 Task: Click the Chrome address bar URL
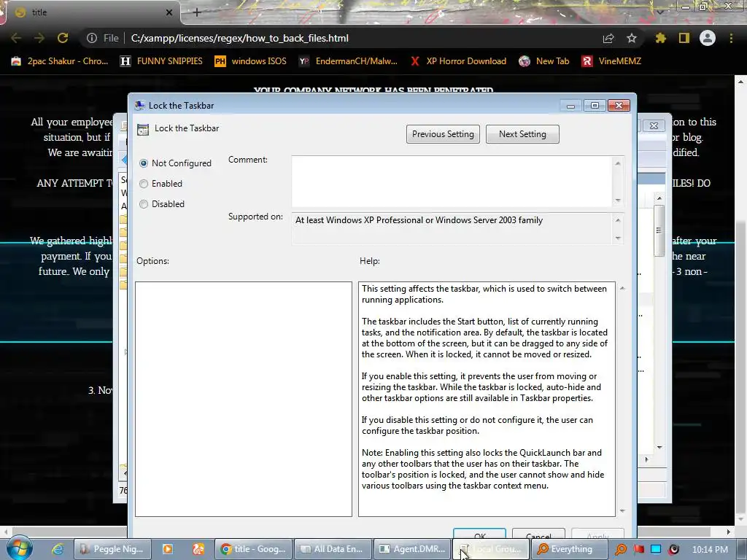click(239, 38)
